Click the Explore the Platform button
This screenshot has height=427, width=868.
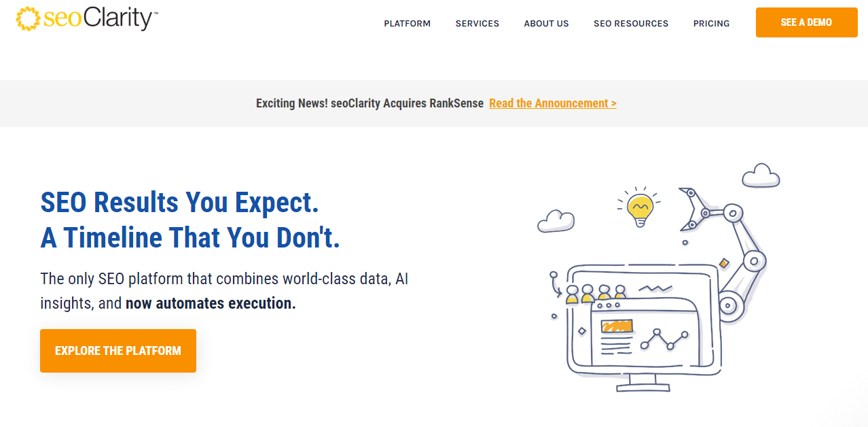click(118, 351)
